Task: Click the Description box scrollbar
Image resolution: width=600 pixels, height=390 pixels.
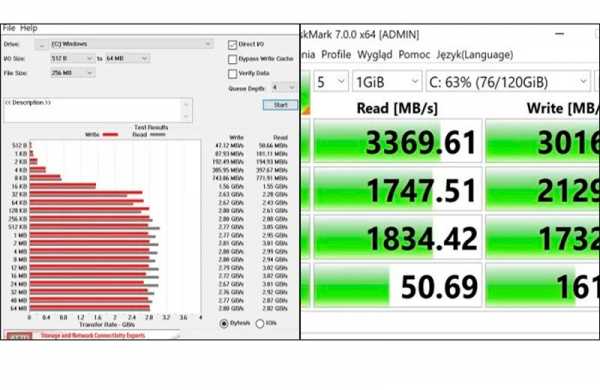Action: click(186, 110)
